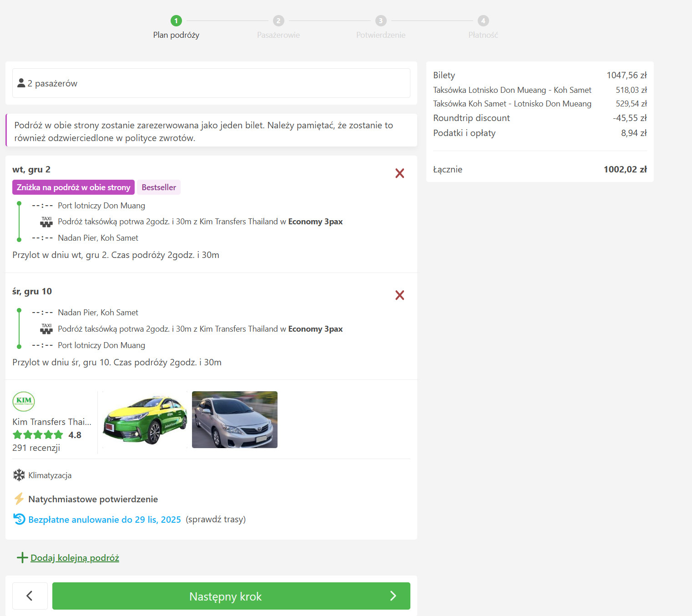The image size is (692, 616).
Task: Select step 1 Plan podróży
Action: 176,21
